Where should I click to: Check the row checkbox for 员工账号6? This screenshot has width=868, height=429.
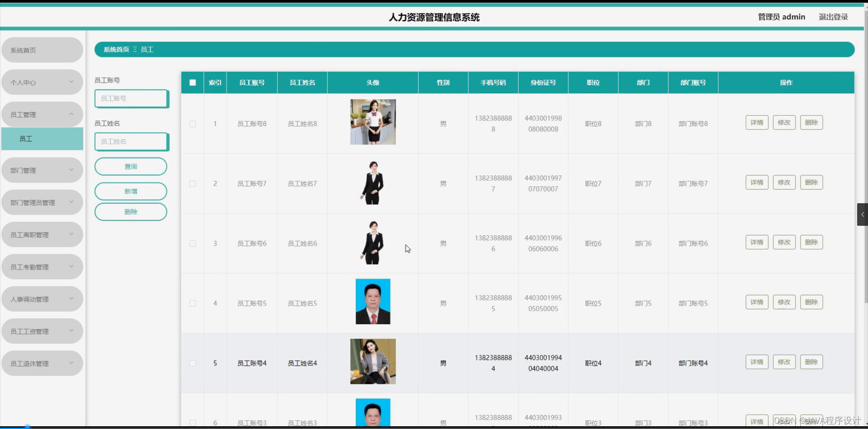[193, 243]
